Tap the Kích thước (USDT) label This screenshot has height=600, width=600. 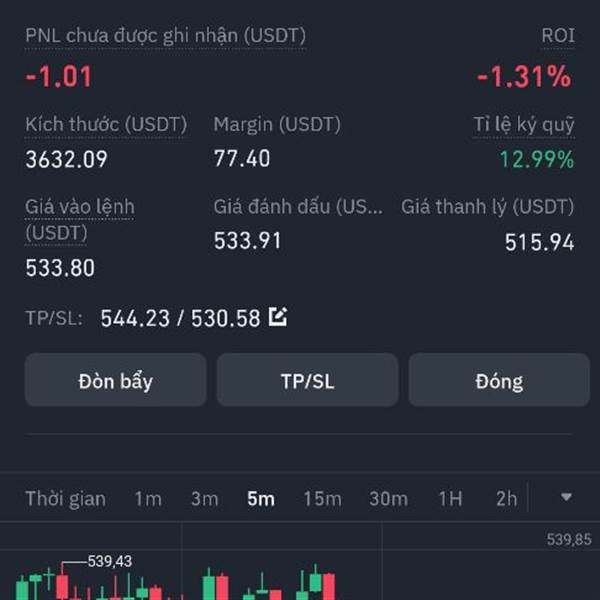tap(106, 125)
